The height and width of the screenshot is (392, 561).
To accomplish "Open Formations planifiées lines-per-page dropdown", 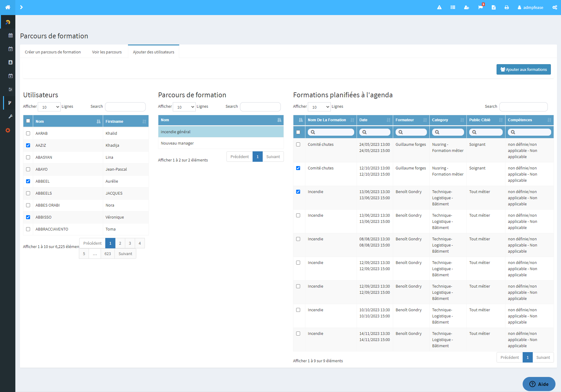I will click(319, 107).
